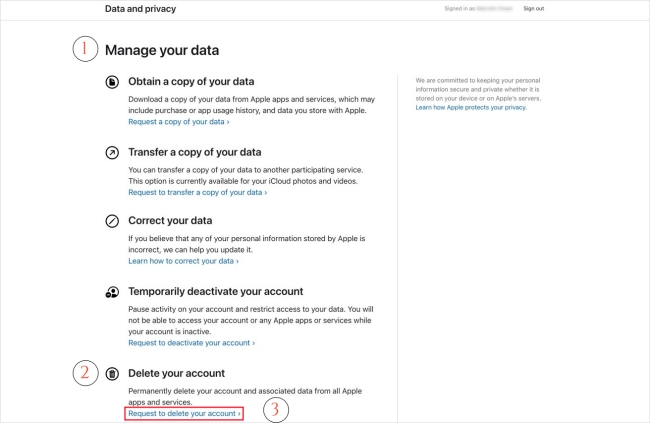The width and height of the screenshot is (650, 423).
Task: Open Request to delete your account link
Action: click(x=184, y=413)
